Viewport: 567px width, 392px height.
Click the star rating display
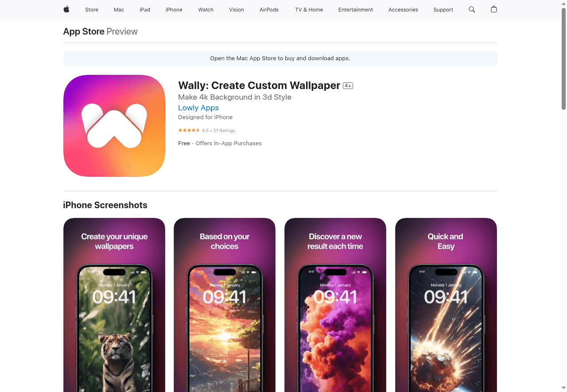(189, 130)
